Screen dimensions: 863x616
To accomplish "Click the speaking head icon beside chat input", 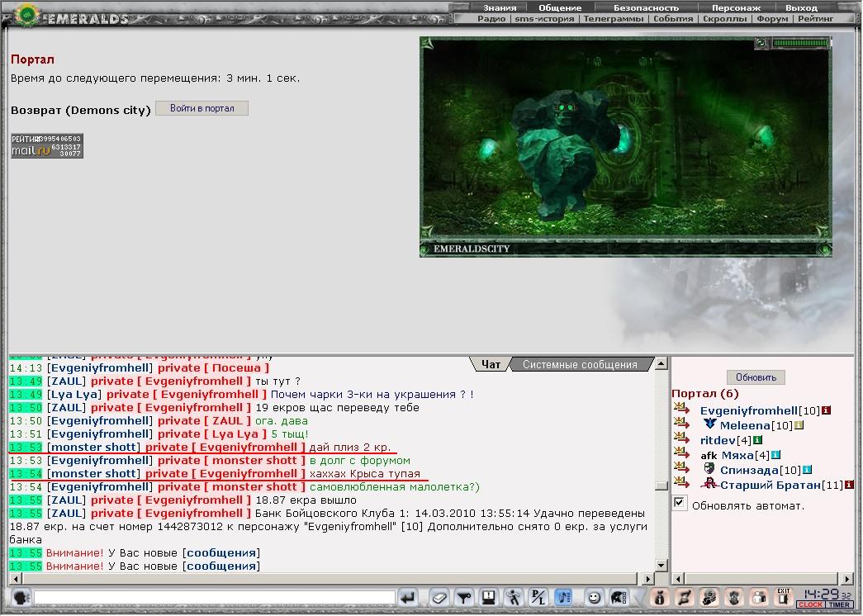I will point(21,597).
